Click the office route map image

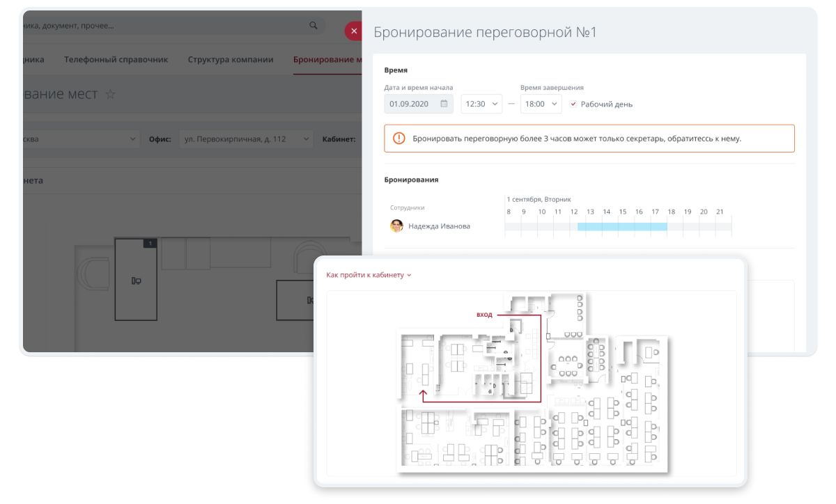click(x=533, y=384)
